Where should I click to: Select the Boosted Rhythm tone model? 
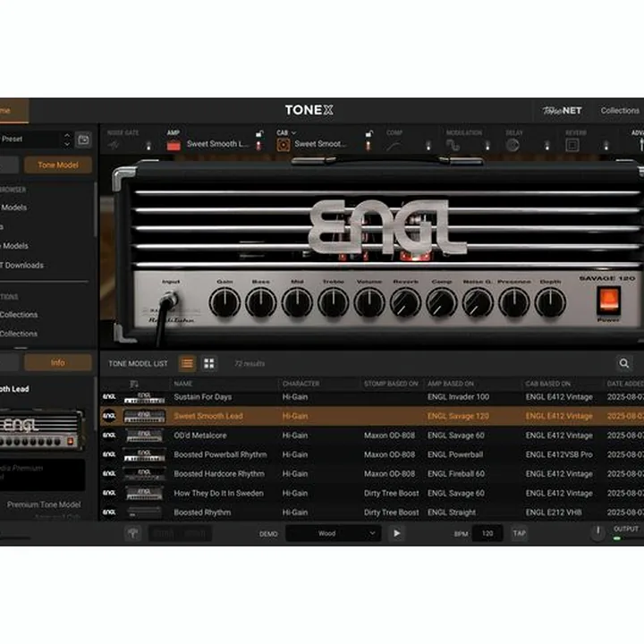click(372, 513)
